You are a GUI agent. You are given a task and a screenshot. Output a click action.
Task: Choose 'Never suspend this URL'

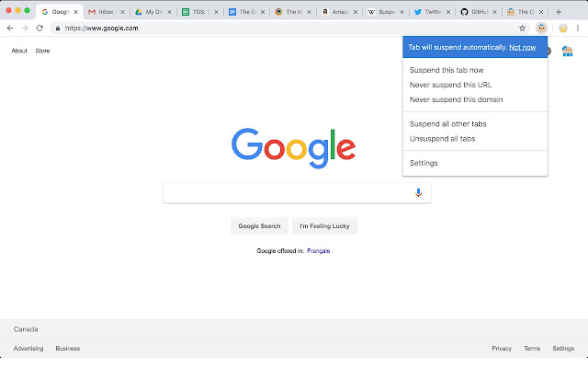450,85
